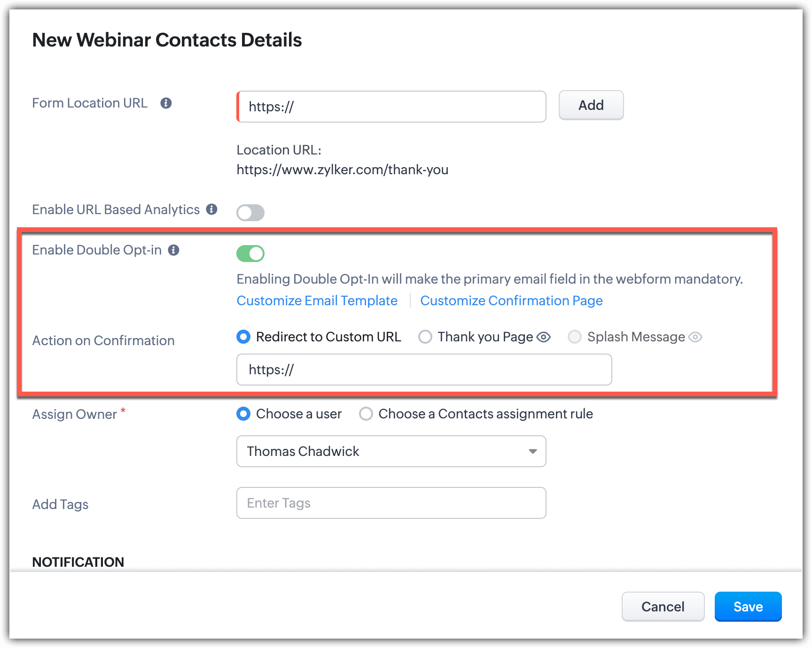The width and height of the screenshot is (812, 648).
Task: Click the Enter Tags input field
Action: (391, 503)
